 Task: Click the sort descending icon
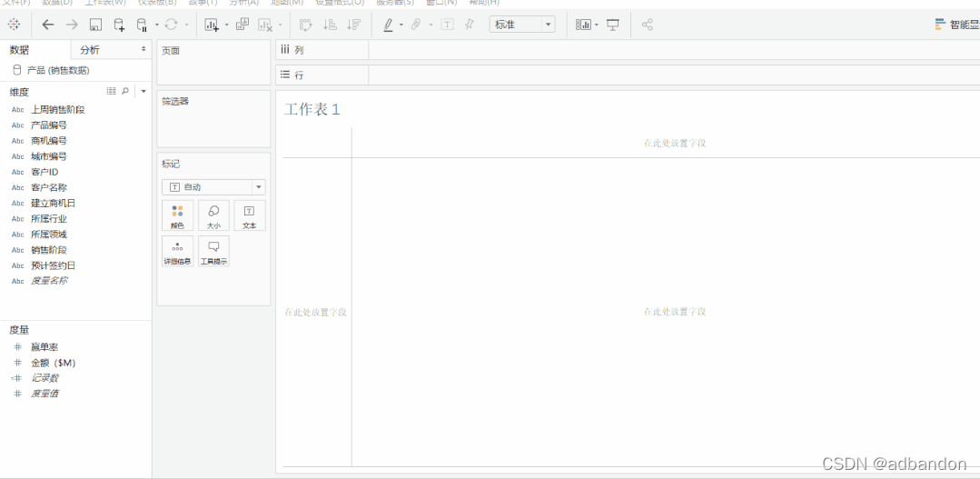(x=353, y=25)
